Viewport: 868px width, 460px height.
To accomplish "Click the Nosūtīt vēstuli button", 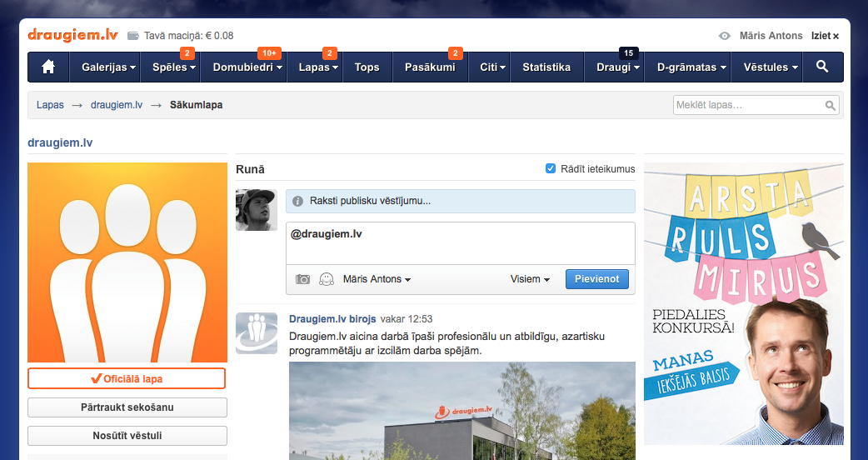I will click(127, 436).
